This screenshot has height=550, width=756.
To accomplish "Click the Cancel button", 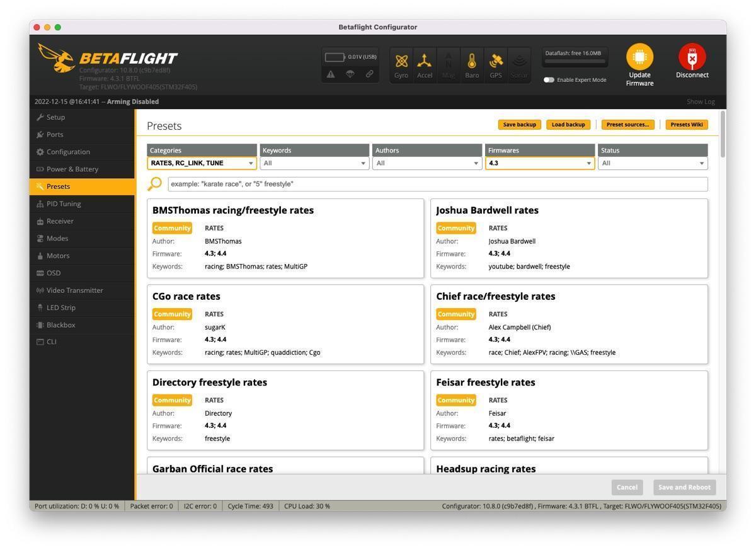I will tap(627, 487).
